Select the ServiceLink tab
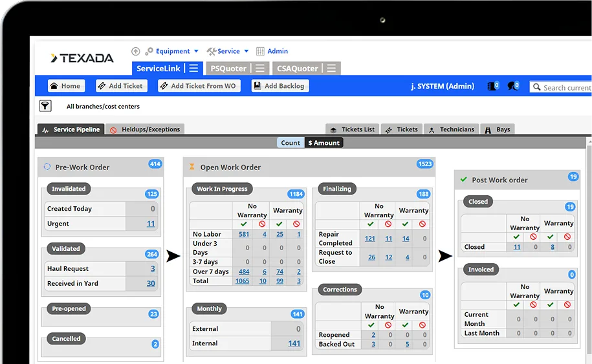The height and width of the screenshot is (364, 592). (x=159, y=69)
